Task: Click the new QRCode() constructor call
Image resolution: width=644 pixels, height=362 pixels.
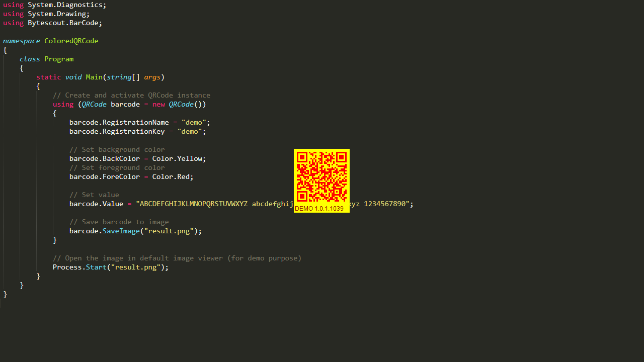Action: click(x=181, y=104)
